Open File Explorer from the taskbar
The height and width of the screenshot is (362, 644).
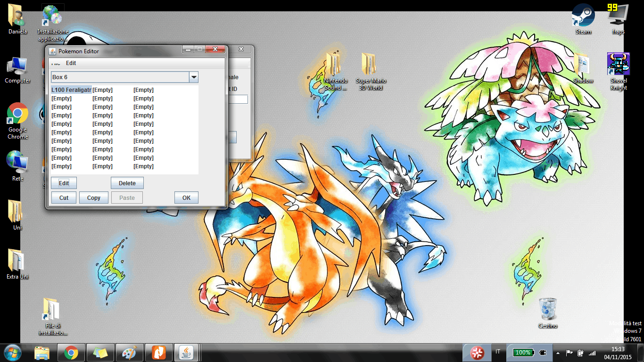(x=42, y=353)
